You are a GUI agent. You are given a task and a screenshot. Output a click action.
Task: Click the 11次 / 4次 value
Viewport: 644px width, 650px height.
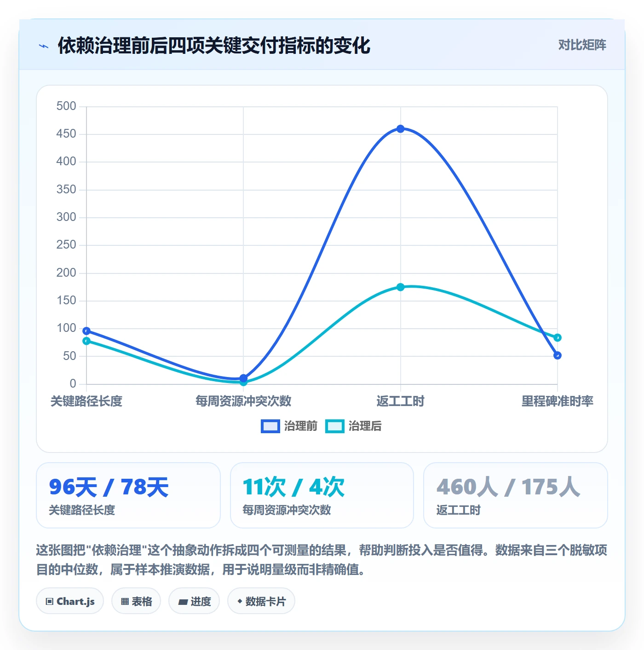pos(293,487)
